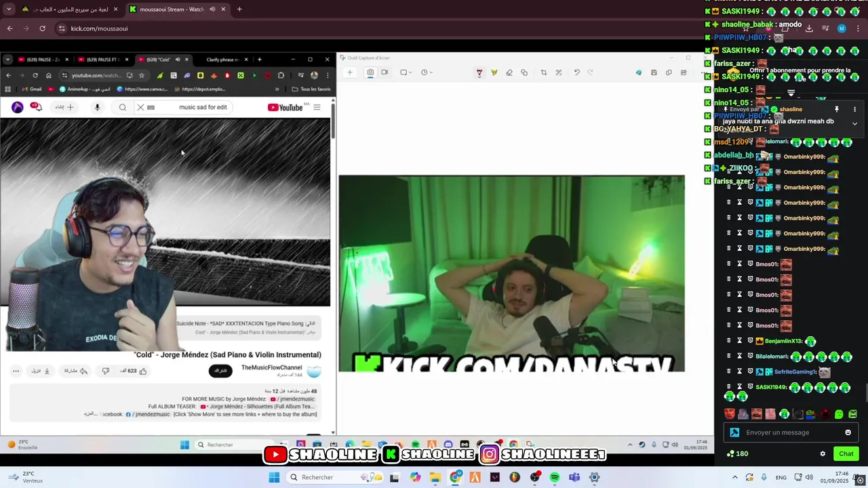
Task: Open pinned message three-dot options
Action: tap(854, 109)
